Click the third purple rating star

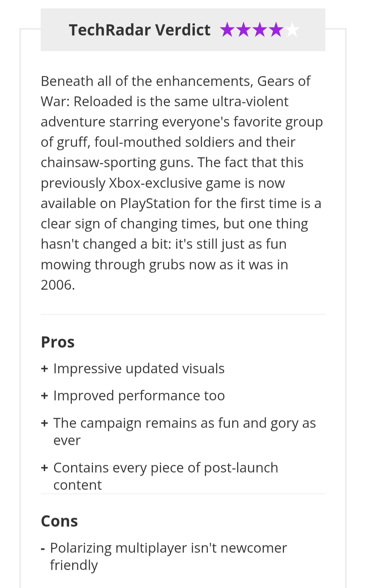coord(260,30)
